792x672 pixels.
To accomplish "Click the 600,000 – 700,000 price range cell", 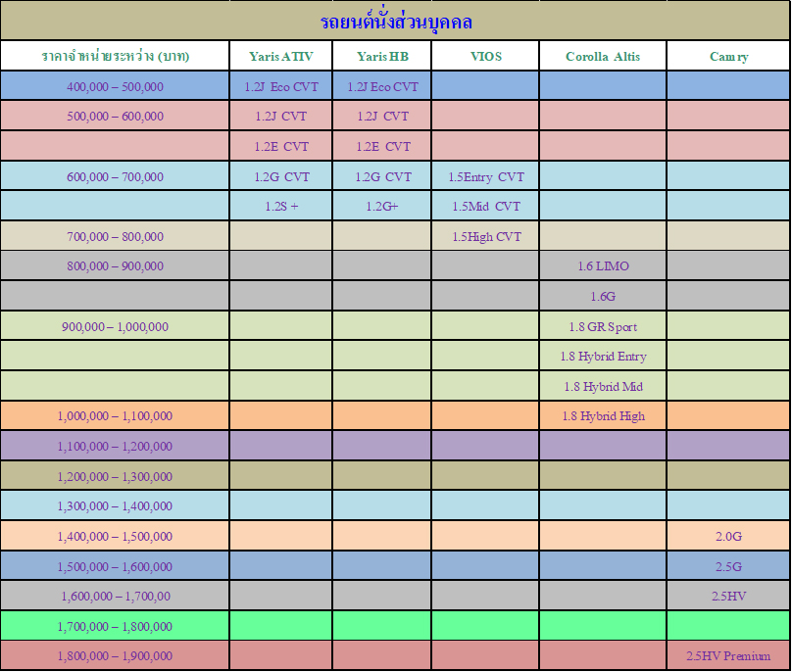I will 115,176.
